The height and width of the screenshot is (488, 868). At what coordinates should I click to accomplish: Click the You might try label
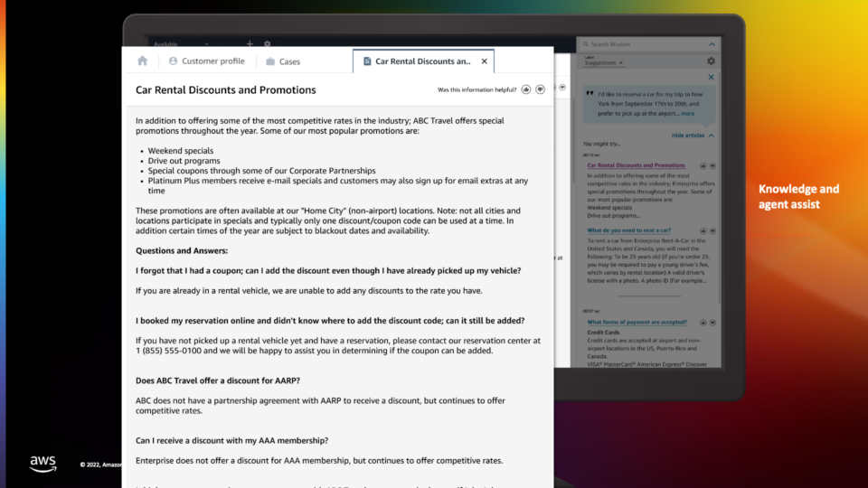tap(602, 144)
